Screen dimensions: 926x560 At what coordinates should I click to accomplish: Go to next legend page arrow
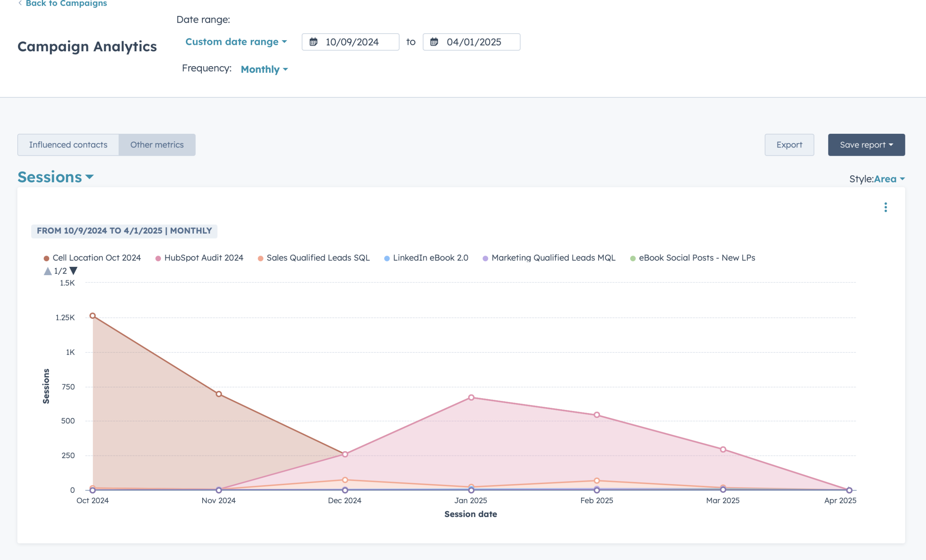(74, 271)
